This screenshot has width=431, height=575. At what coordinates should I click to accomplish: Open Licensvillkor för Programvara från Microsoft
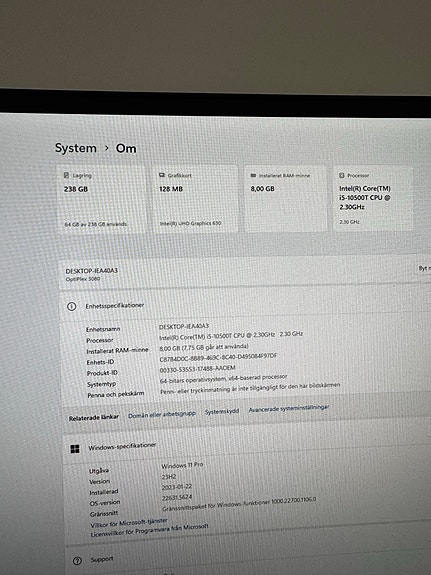click(x=150, y=531)
